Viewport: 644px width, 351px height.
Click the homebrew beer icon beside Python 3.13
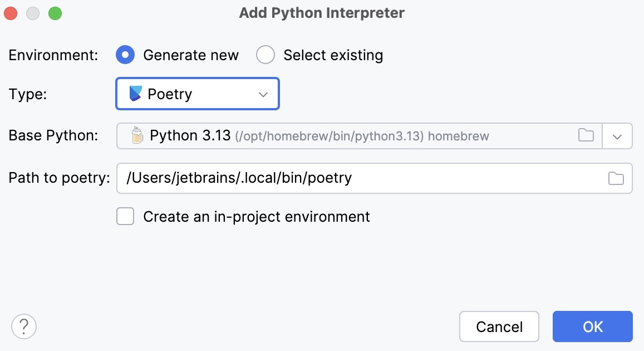(x=137, y=135)
